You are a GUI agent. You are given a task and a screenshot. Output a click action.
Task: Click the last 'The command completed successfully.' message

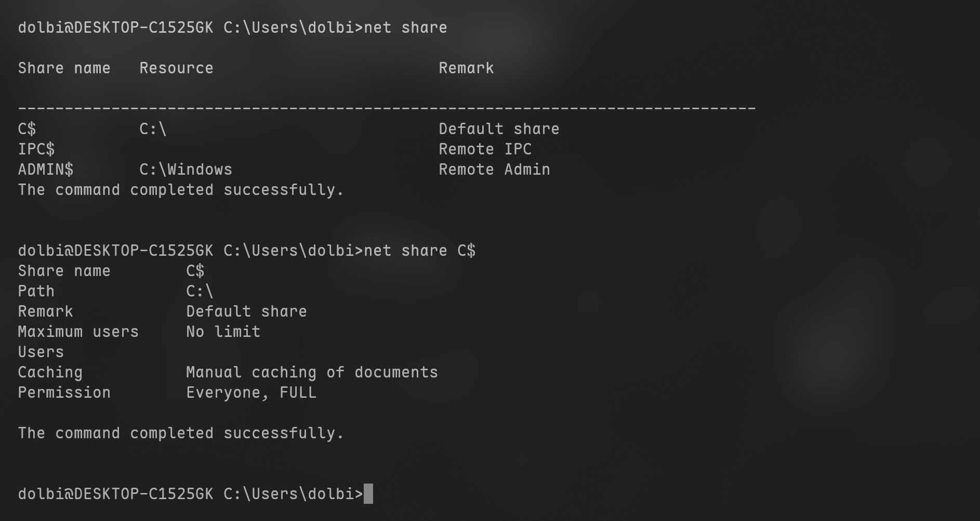(181, 433)
